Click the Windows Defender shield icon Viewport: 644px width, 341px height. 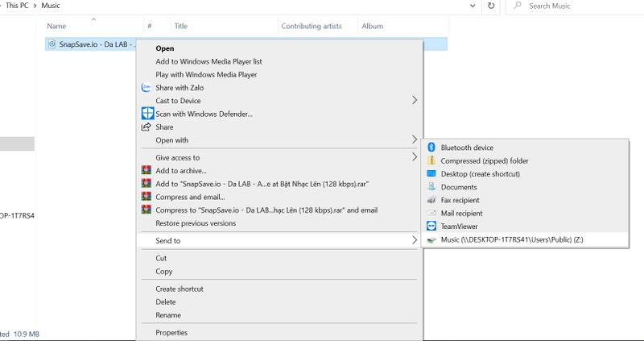pyautogui.click(x=147, y=114)
